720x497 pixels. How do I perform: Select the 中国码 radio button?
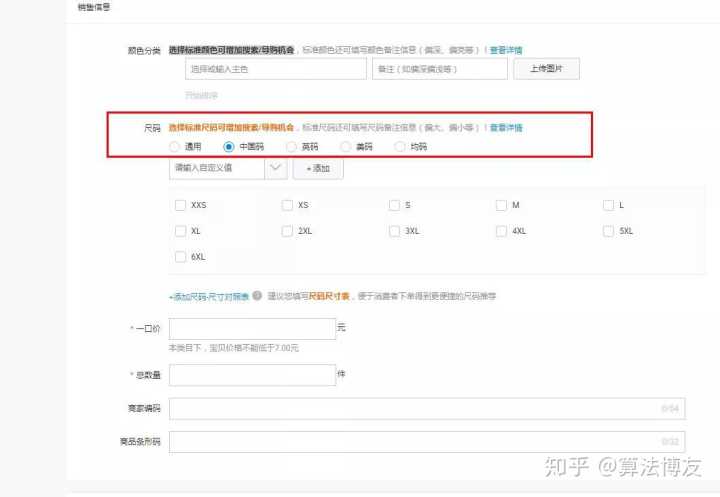pos(228,147)
